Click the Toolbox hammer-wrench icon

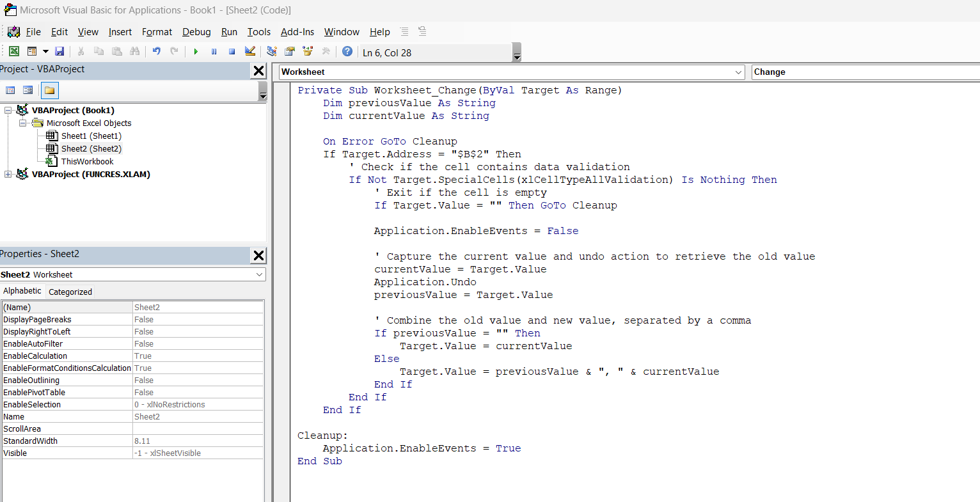coord(326,51)
